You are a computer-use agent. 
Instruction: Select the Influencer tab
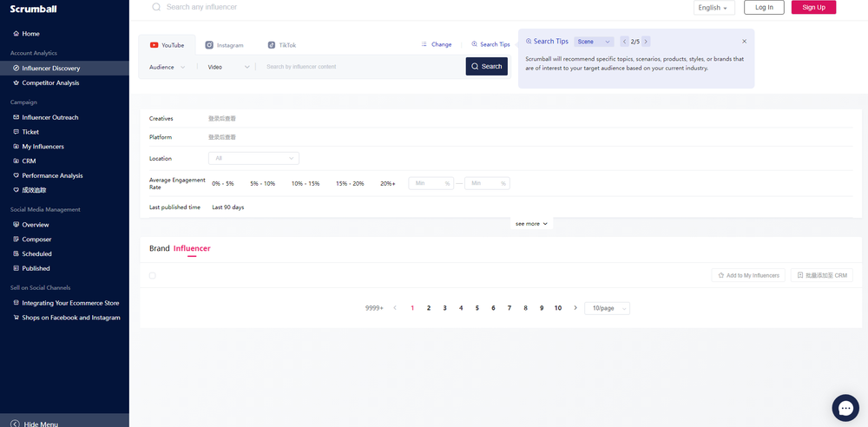192,249
